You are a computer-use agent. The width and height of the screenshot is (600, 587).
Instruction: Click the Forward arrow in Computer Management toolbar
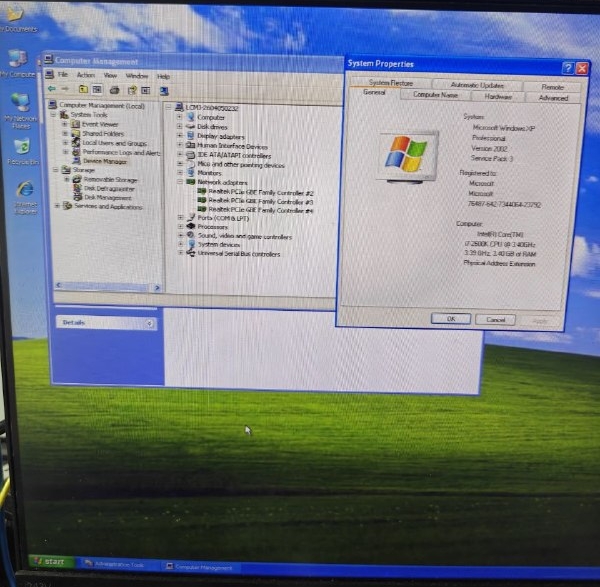pyautogui.click(x=65, y=89)
